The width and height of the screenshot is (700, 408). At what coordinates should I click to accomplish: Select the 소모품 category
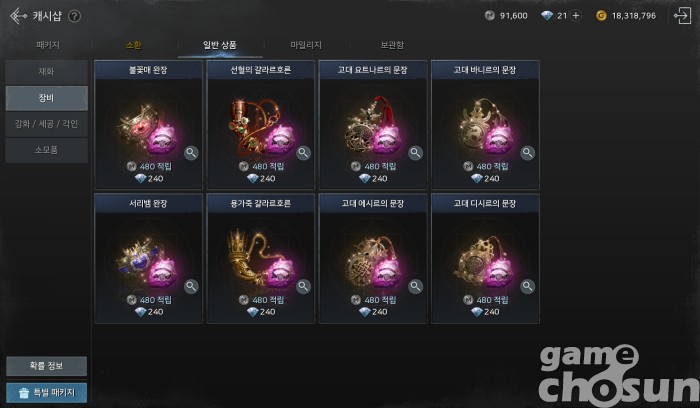46,150
